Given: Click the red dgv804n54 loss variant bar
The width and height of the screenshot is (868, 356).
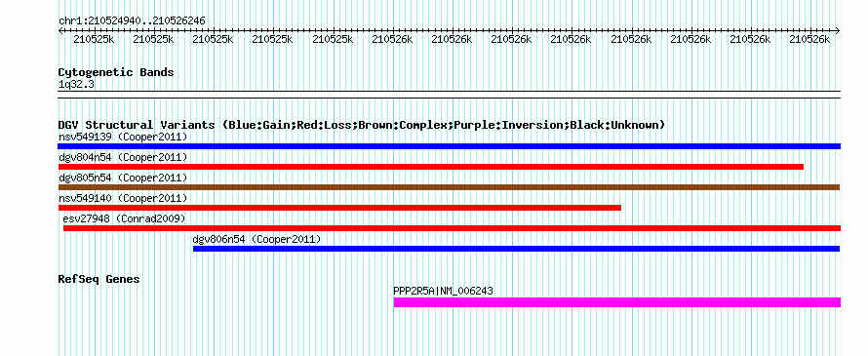Looking at the screenshot, I should 431,167.
